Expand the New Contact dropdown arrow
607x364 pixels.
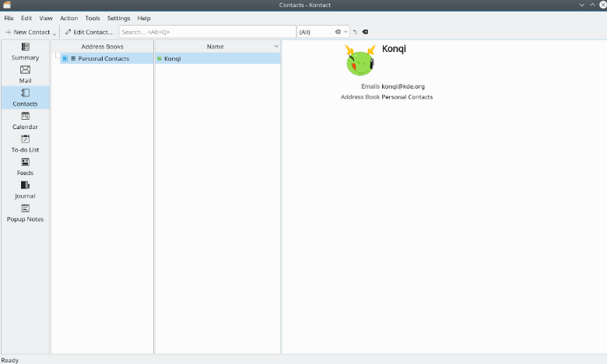coord(54,33)
